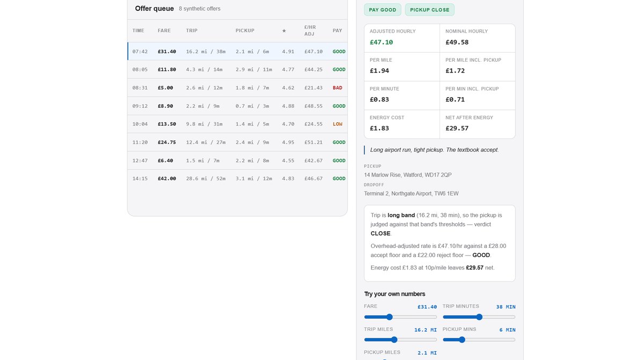This screenshot has width=644, height=360.
Task: Select the 12:47 offer row for £6.40
Action: 237,160
